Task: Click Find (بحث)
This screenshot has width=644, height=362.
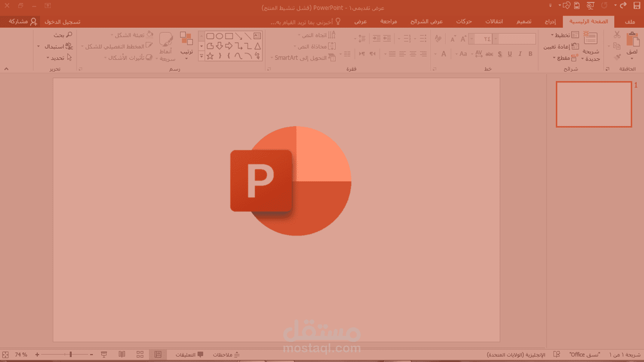Action: [x=63, y=35]
